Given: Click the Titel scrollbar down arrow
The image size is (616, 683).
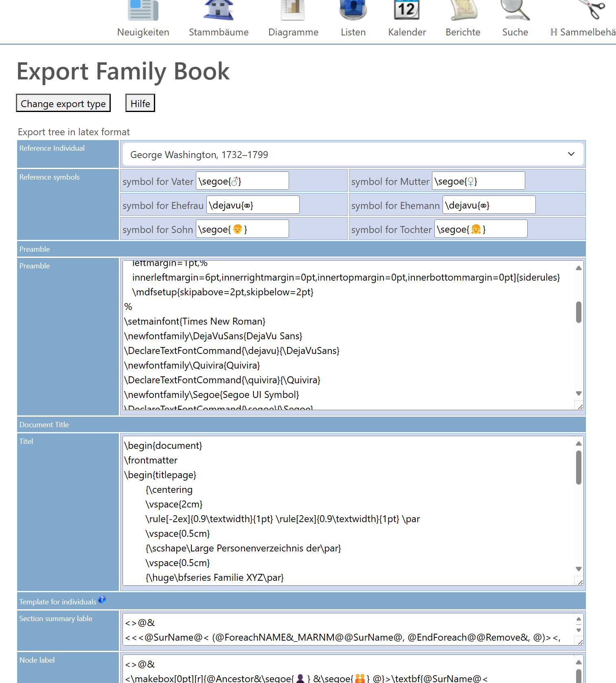Looking at the screenshot, I should click(579, 569).
